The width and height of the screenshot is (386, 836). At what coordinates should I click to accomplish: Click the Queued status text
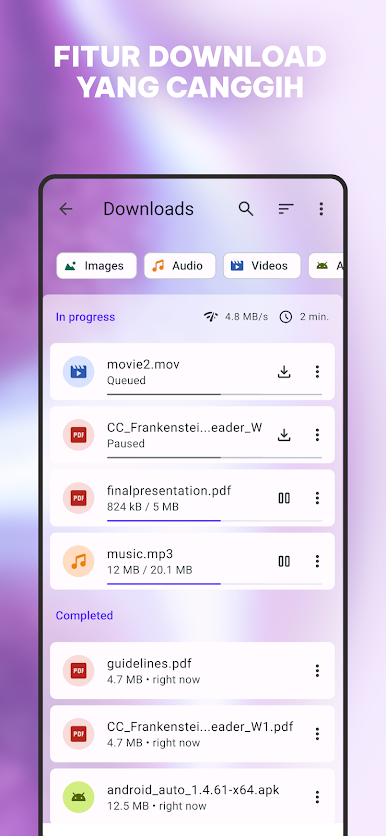click(x=126, y=381)
